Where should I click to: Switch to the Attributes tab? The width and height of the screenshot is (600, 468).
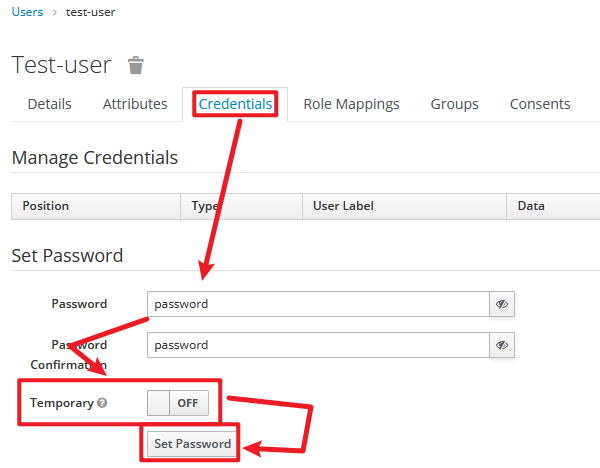pyautogui.click(x=135, y=104)
